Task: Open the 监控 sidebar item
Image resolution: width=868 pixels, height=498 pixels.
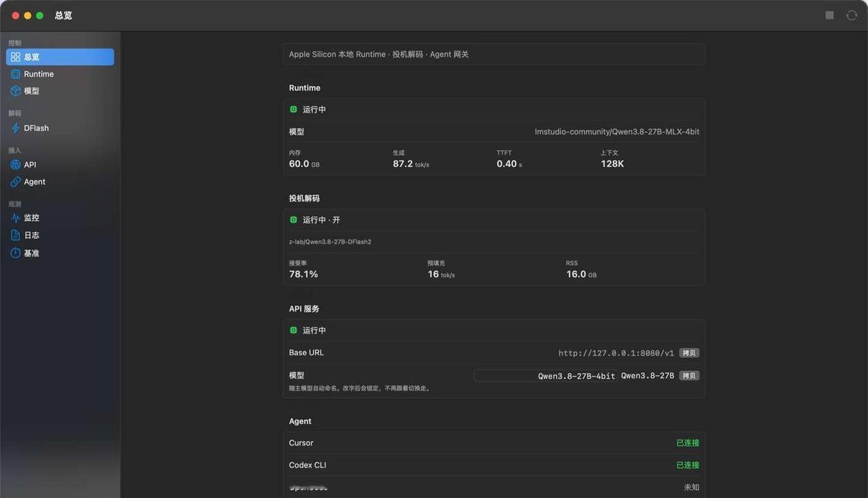Action: point(60,218)
